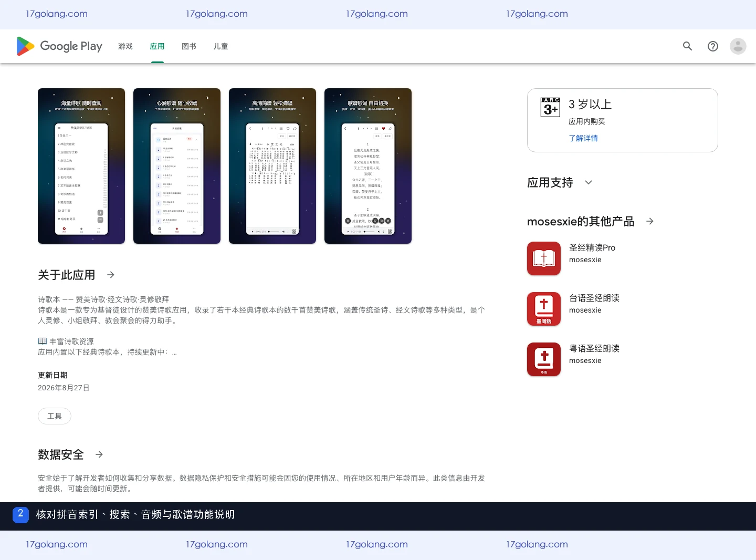The width and height of the screenshot is (756, 560).
Task: Open the 圣经精读Pro title link
Action: coord(592,247)
